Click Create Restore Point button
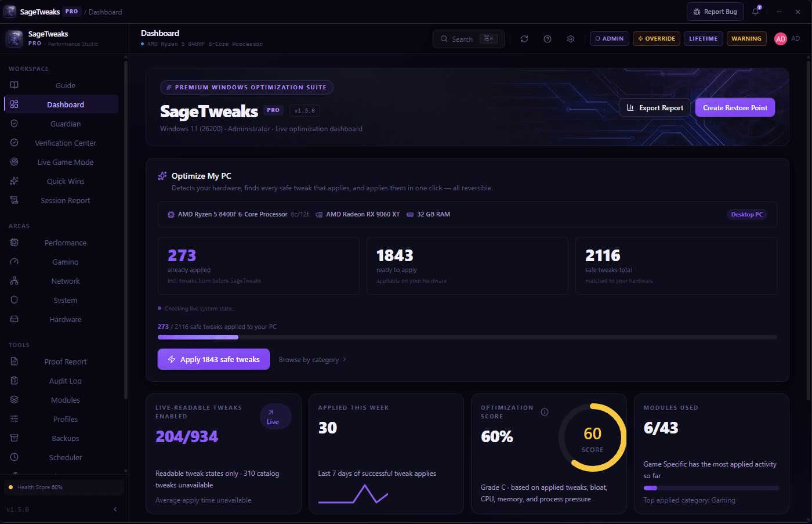The height and width of the screenshot is (524, 812). [735, 107]
